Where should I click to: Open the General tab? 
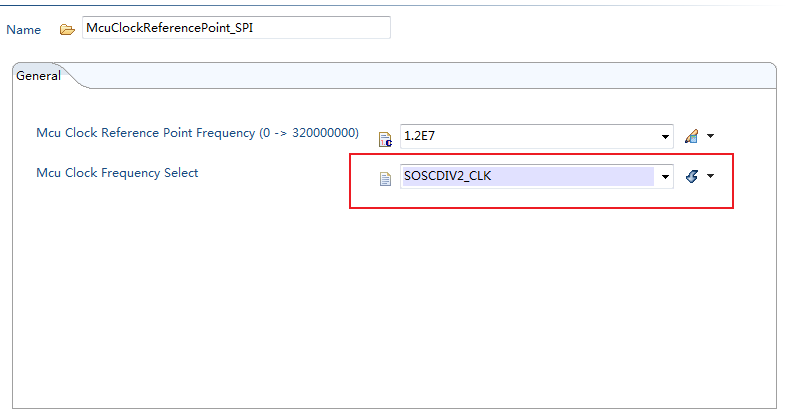[x=38, y=76]
